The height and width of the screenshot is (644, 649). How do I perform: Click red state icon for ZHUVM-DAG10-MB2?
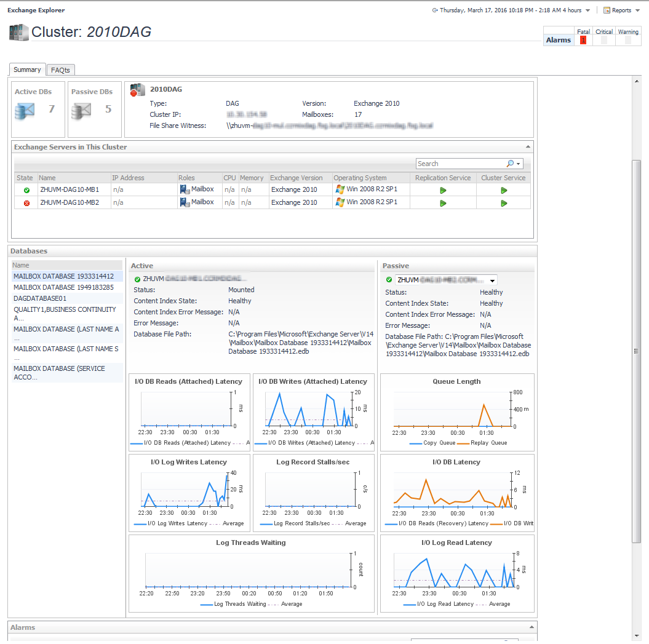pyautogui.click(x=27, y=203)
